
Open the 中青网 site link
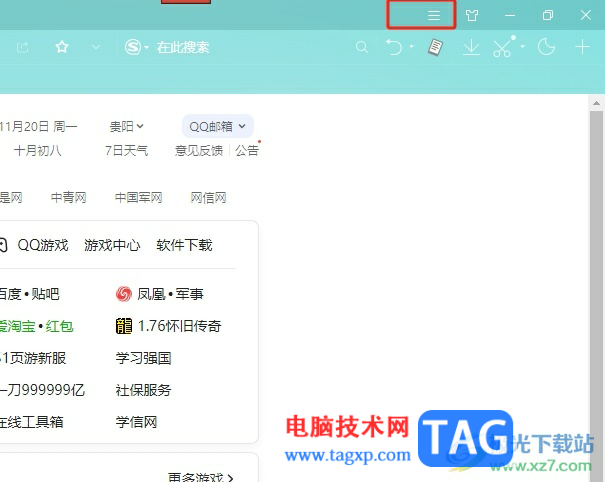[68, 198]
